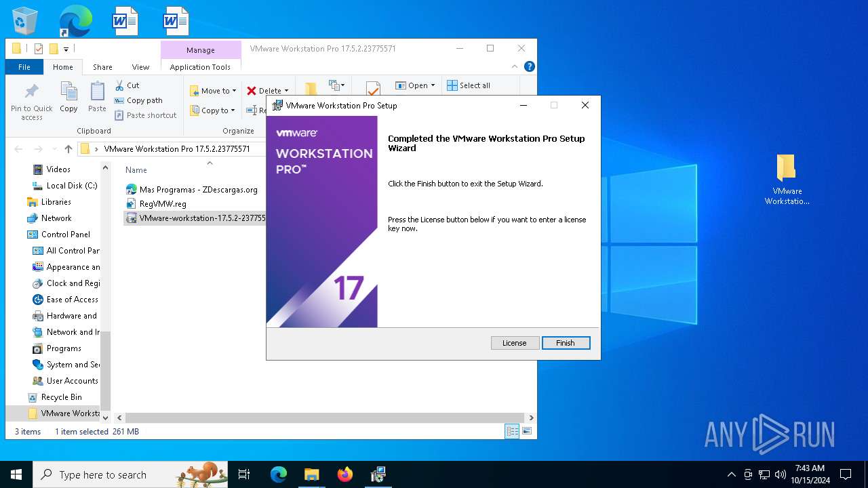This screenshot has height=488, width=868.
Task: Select the Manage contextual tab
Action: tap(201, 50)
